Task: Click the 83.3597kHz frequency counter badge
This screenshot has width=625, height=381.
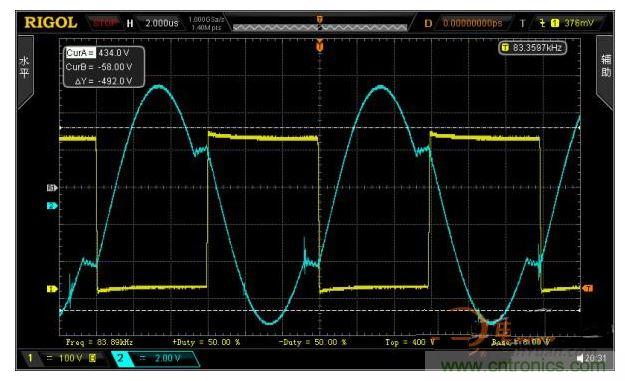Action: click(533, 48)
